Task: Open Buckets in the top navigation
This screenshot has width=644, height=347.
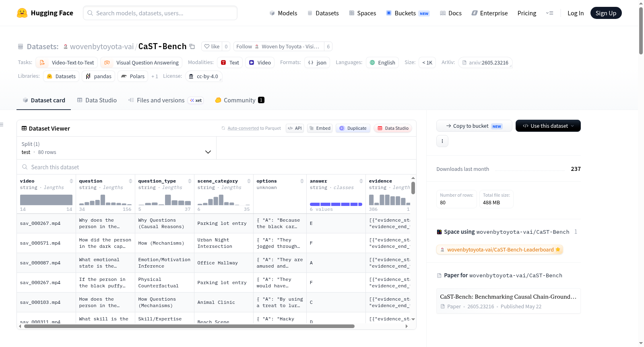Action: tap(408, 13)
